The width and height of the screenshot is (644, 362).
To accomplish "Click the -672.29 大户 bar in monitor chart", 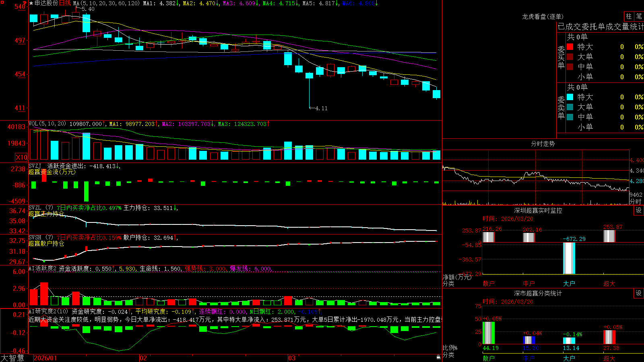I will point(569,258).
